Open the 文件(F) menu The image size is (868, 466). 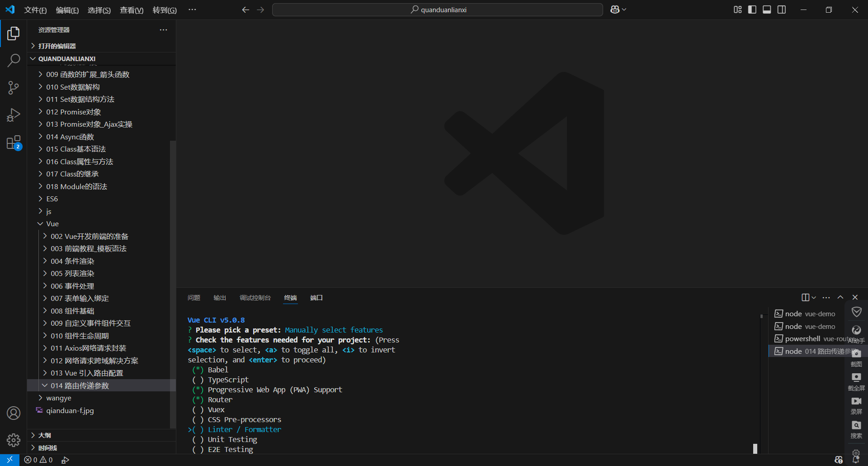point(35,10)
